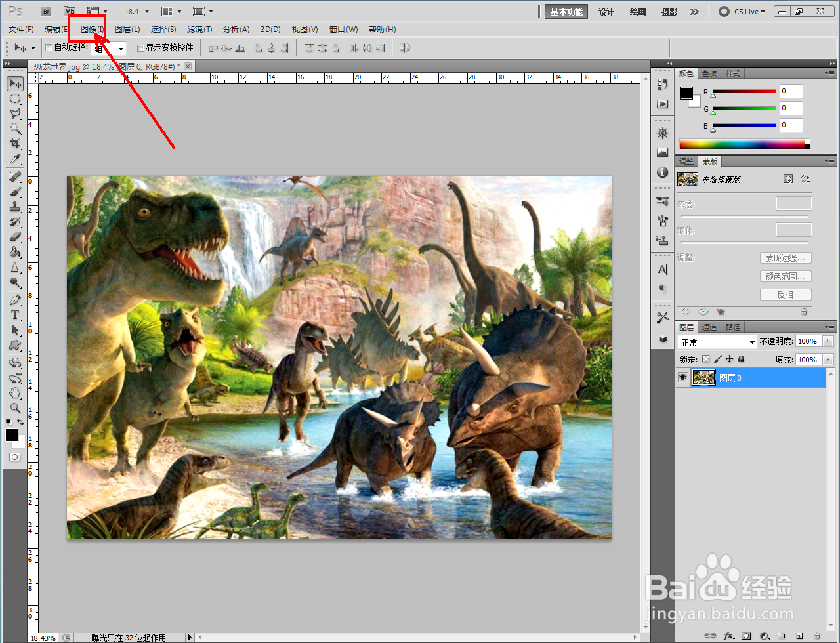840x643 pixels.
Task: Click the R value input field
Action: (x=791, y=91)
